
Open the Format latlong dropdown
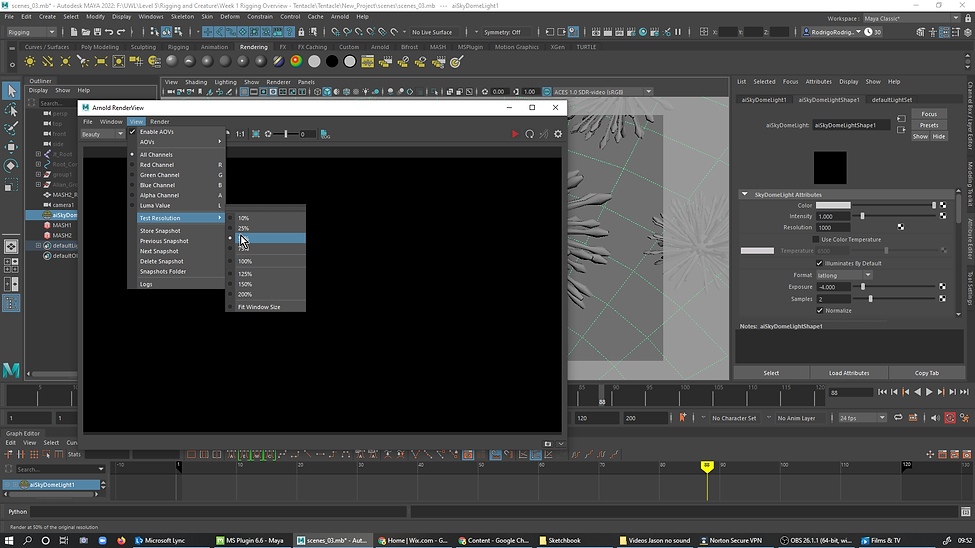844,275
